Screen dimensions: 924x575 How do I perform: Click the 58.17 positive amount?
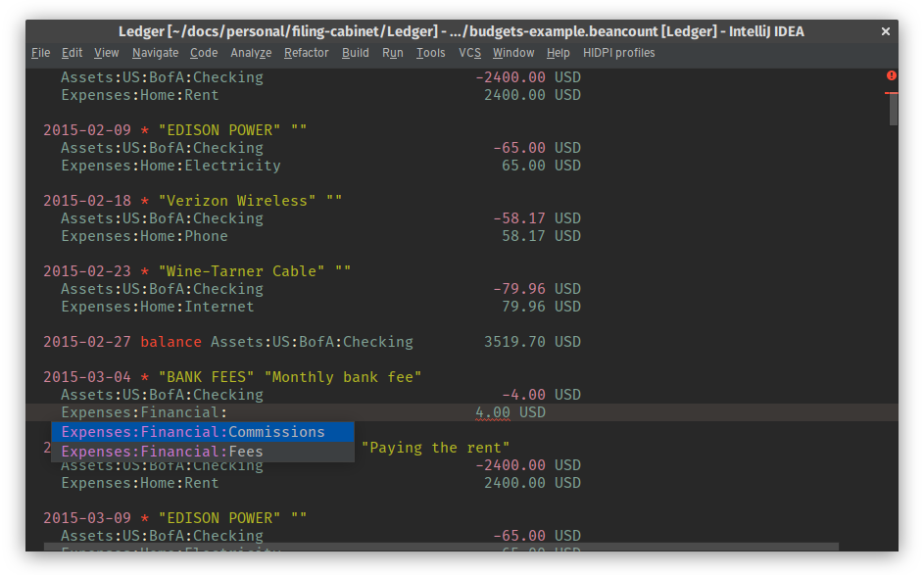pos(523,236)
